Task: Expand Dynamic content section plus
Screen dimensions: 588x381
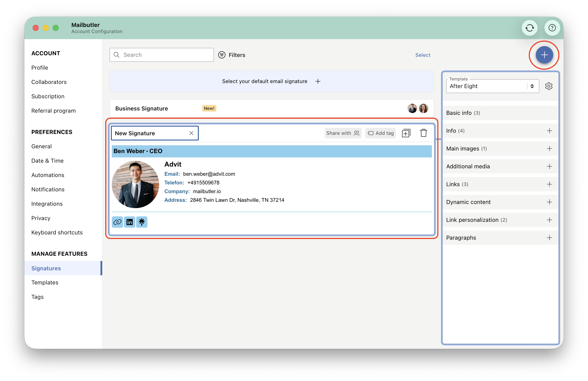Action: [549, 202]
